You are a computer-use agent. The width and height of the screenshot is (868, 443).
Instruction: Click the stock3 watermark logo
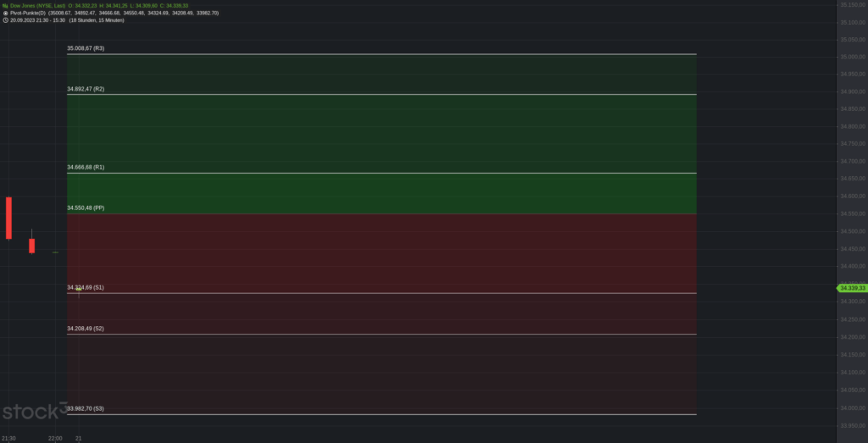click(x=34, y=411)
